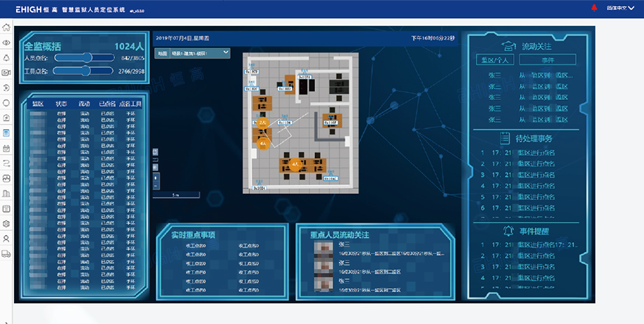Click the 已点名 column header

(108, 104)
